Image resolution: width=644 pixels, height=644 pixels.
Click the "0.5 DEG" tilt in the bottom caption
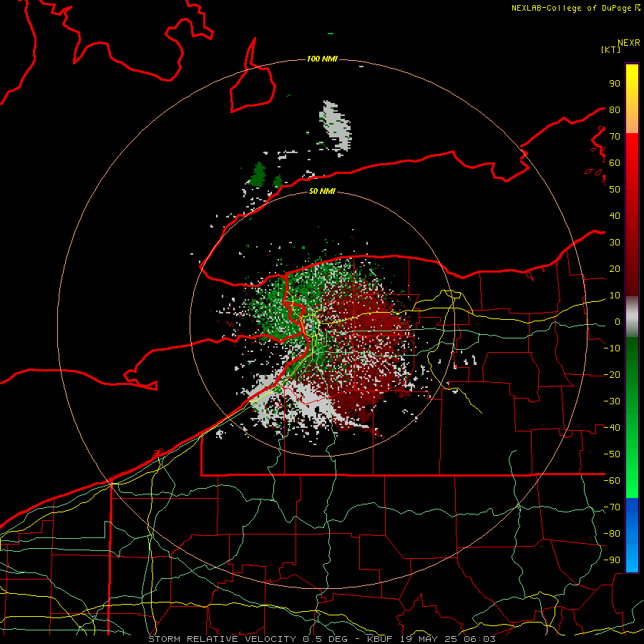pyautogui.click(x=325, y=639)
